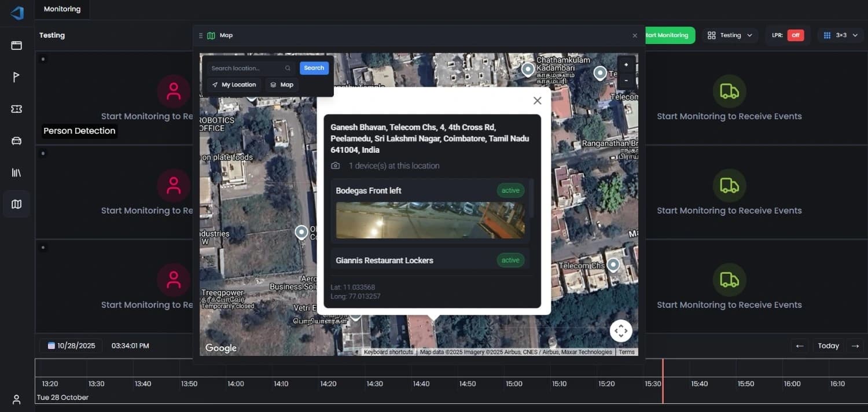Click the Start Monitoring green button
The image size is (868, 412).
(x=669, y=35)
